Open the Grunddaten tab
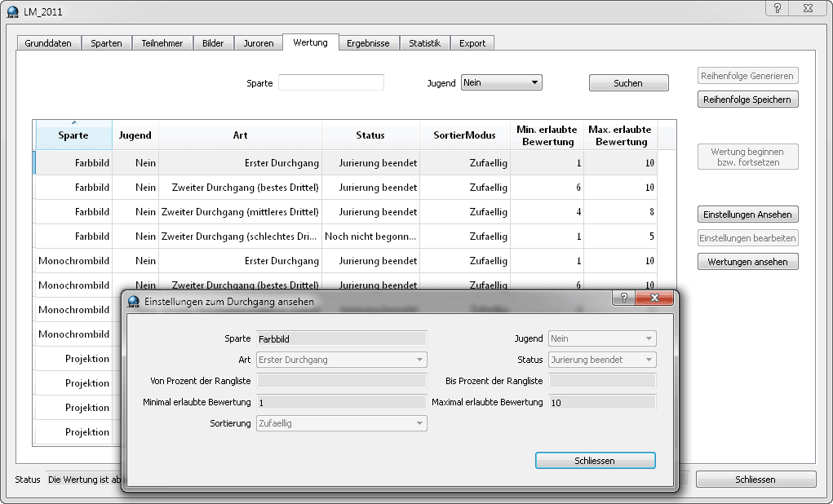This screenshot has width=833, height=504. [48, 43]
